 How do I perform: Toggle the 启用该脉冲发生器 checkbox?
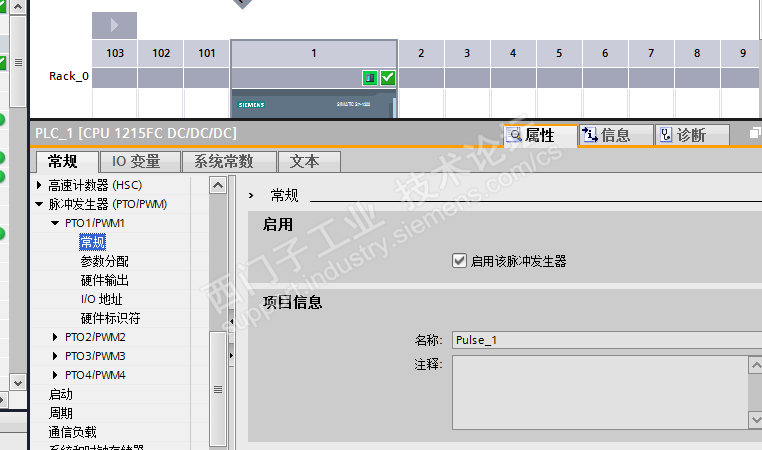459,261
